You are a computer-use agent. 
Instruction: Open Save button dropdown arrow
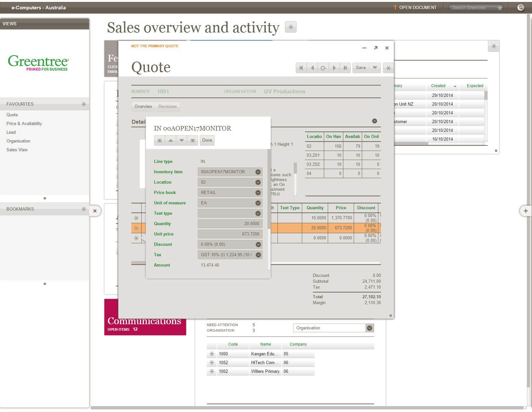click(x=375, y=68)
